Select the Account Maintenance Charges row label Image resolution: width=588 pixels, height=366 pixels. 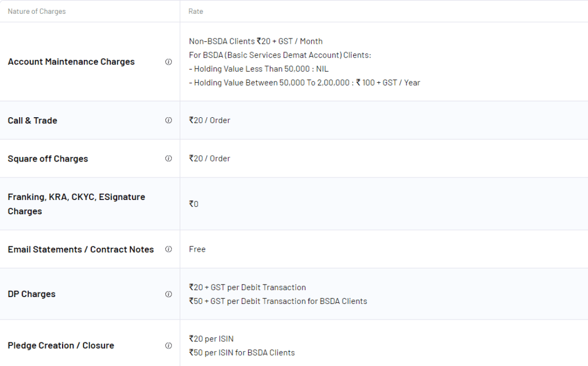point(71,62)
